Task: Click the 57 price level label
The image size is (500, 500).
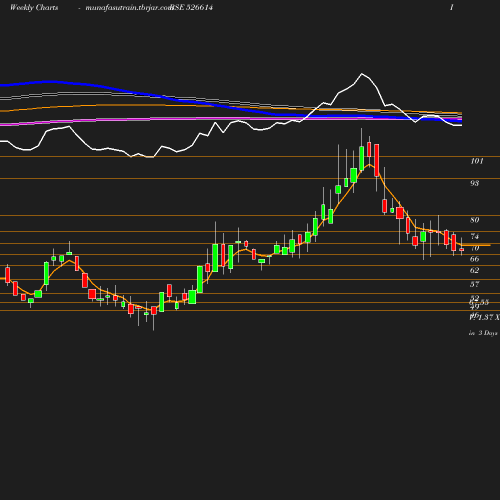Action: pyautogui.click(x=475, y=284)
